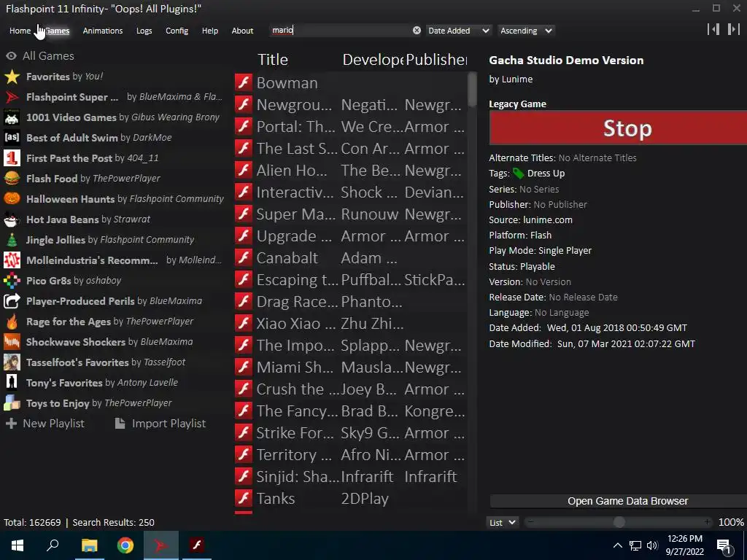Select the Bowman game row
This screenshot has height=560, width=747.
click(350, 82)
